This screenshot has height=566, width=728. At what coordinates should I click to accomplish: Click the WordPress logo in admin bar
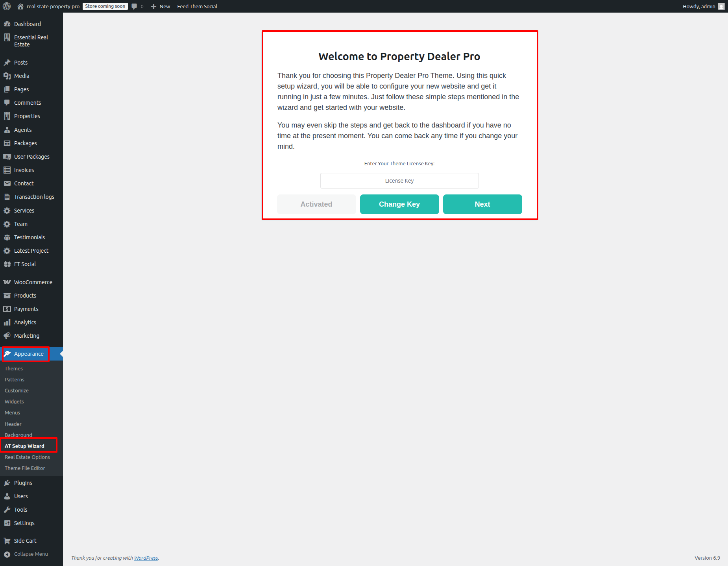click(x=7, y=6)
